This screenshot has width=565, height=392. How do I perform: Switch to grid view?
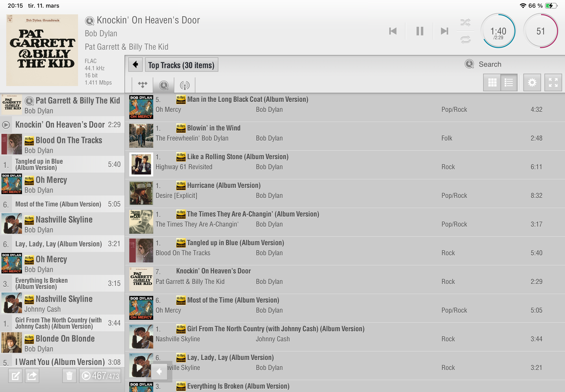coord(492,83)
